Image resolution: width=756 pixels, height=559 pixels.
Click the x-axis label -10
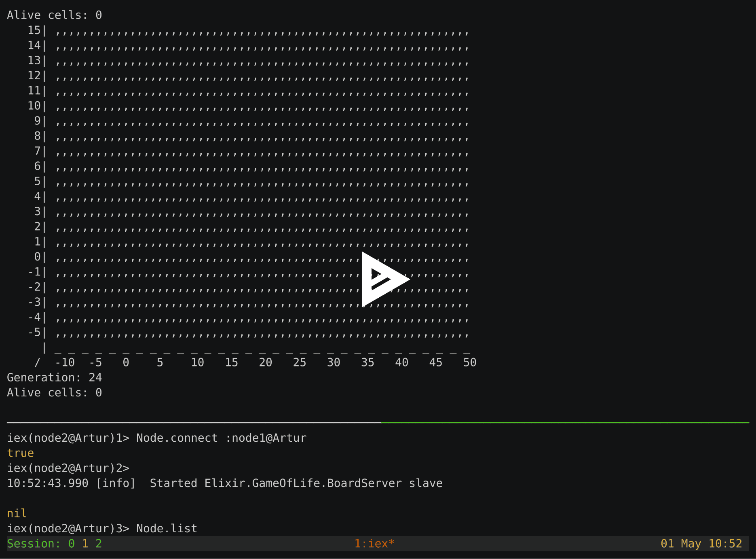pyautogui.click(x=65, y=362)
